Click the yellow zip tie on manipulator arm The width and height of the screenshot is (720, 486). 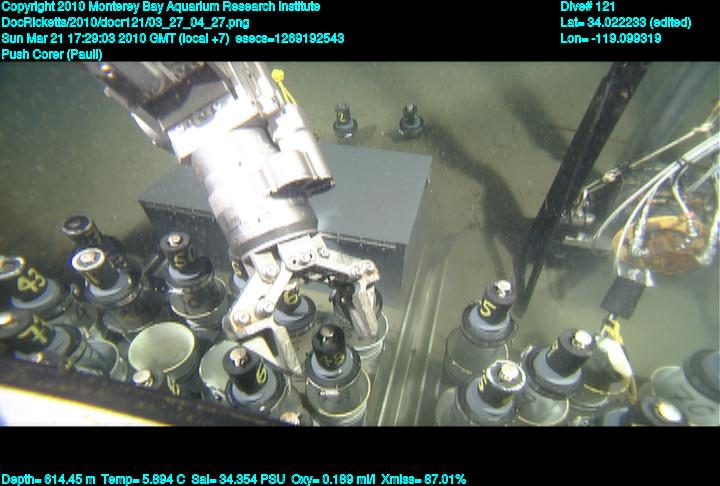[x=283, y=86]
